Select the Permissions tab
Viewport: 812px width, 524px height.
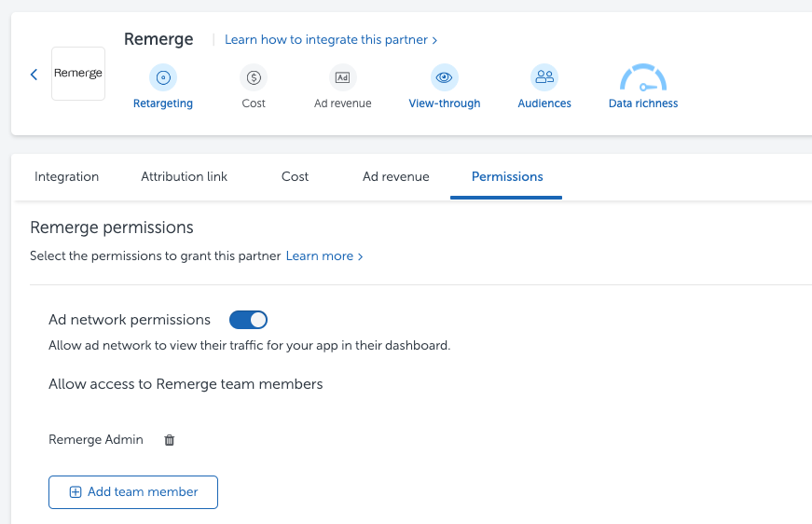(507, 176)
